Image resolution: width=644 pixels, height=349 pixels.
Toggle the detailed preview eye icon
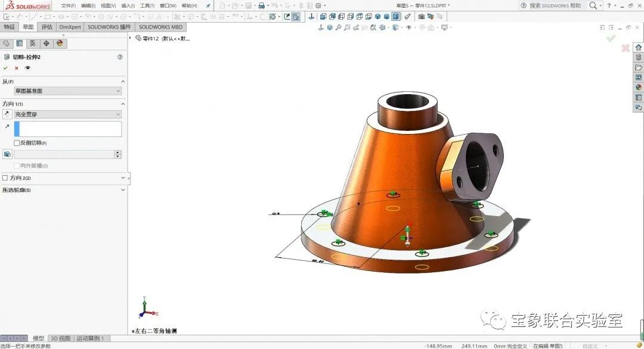click(x=27, y=68)
